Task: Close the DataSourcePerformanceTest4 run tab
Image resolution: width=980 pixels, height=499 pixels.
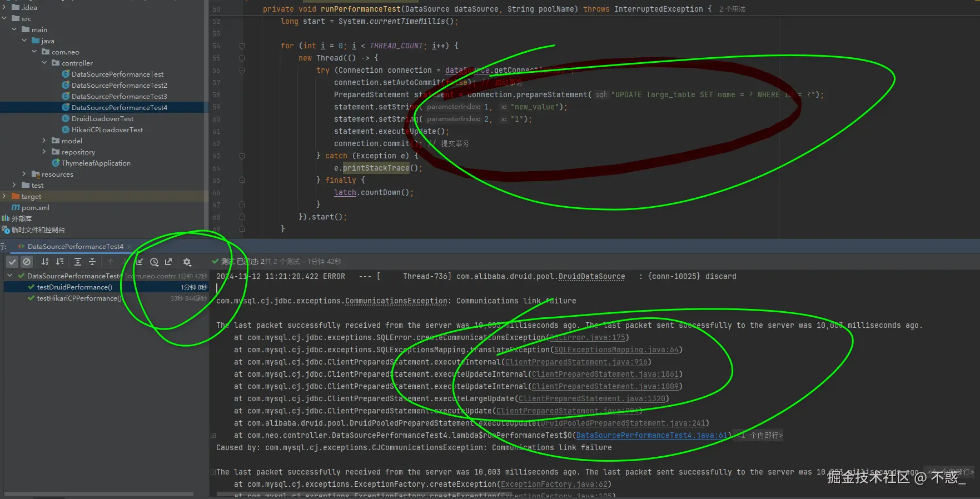Action: click(x=130, y=247)
